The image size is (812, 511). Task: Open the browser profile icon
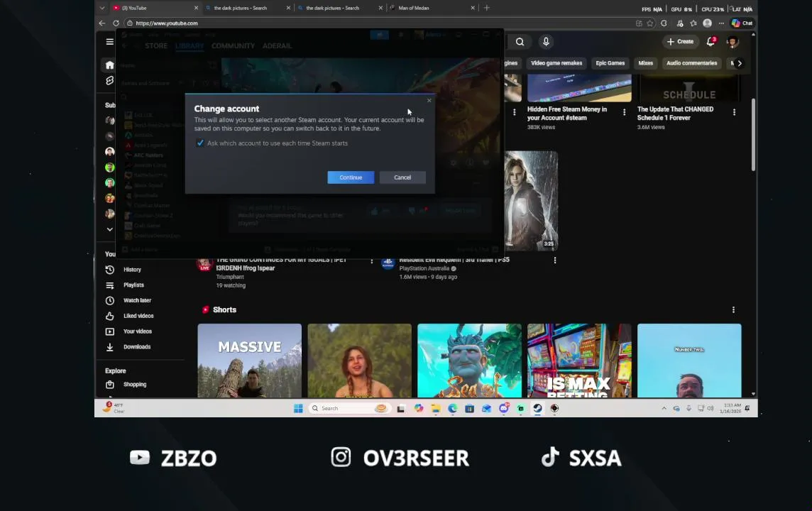point(708,23)
